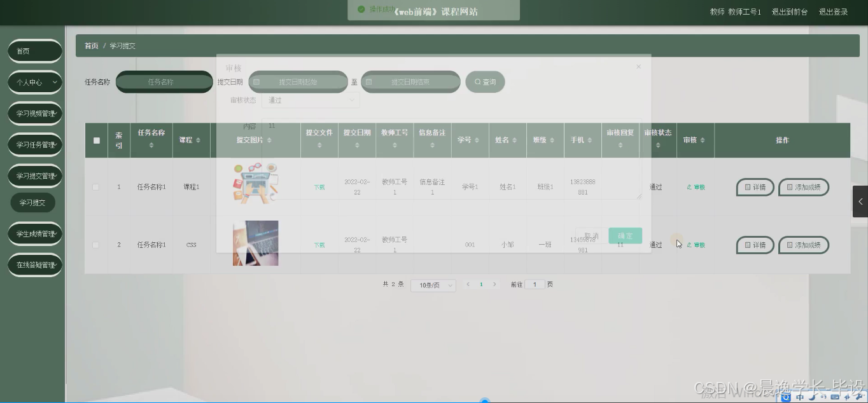
Task: Click 退出到前台 in the top bar
Action: coord(790,11)
